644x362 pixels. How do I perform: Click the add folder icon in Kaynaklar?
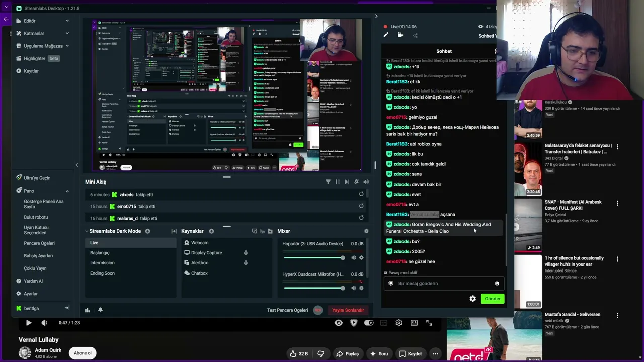click(x=270, y=231)
